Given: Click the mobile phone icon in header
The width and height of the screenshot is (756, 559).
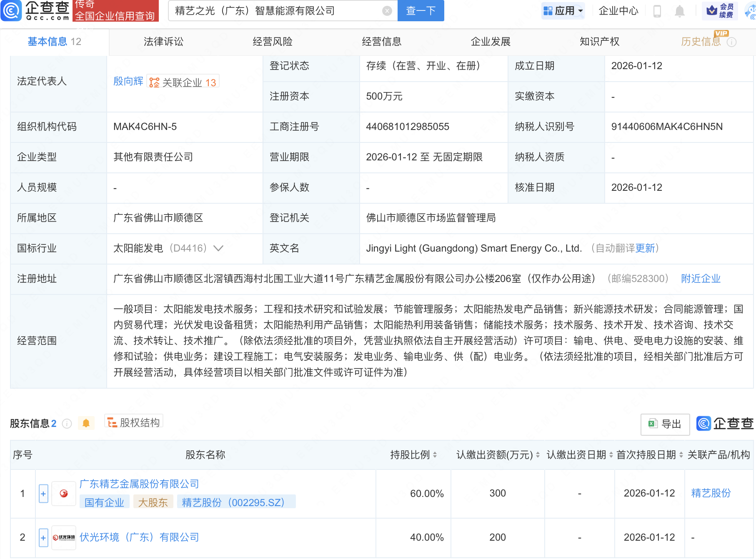Looking at the screenshot, I should (x=657, y=11).
